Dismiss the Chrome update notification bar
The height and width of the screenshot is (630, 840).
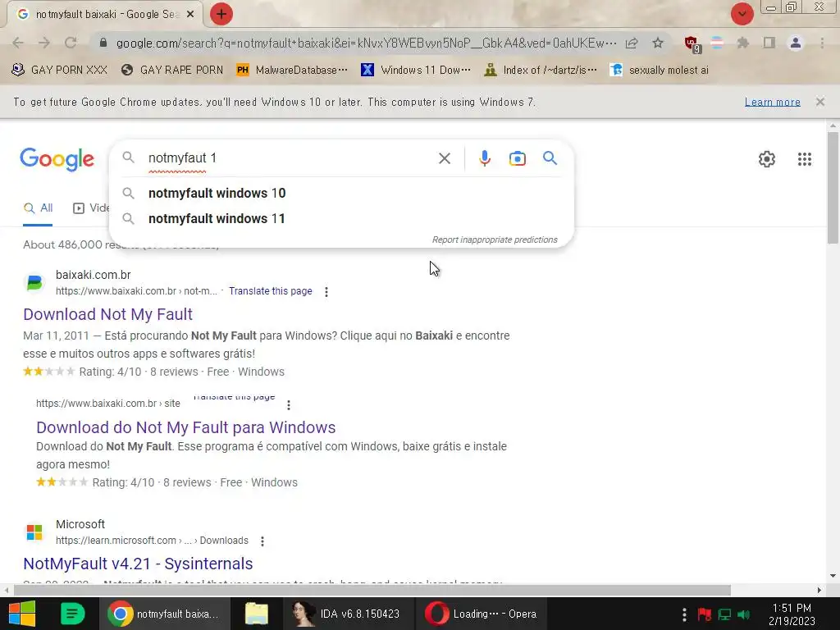tap(819, 101)
